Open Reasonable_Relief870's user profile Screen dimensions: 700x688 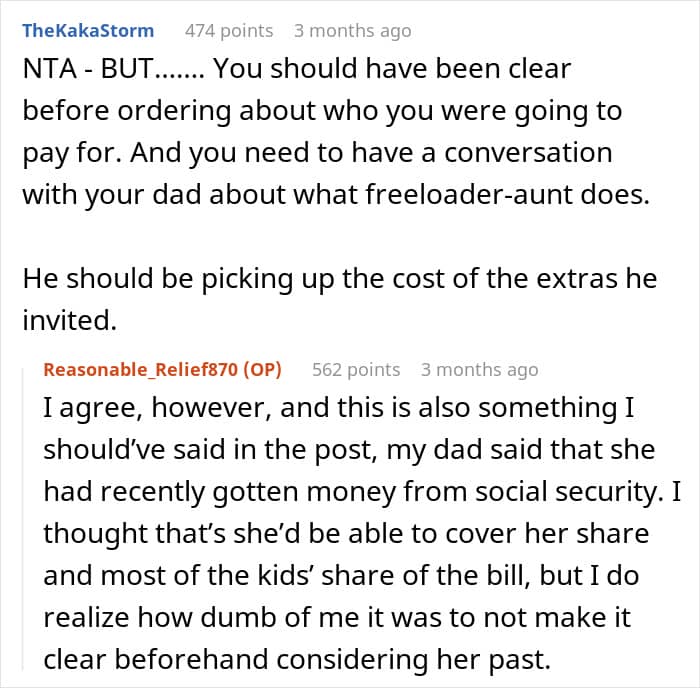point(144,370)
